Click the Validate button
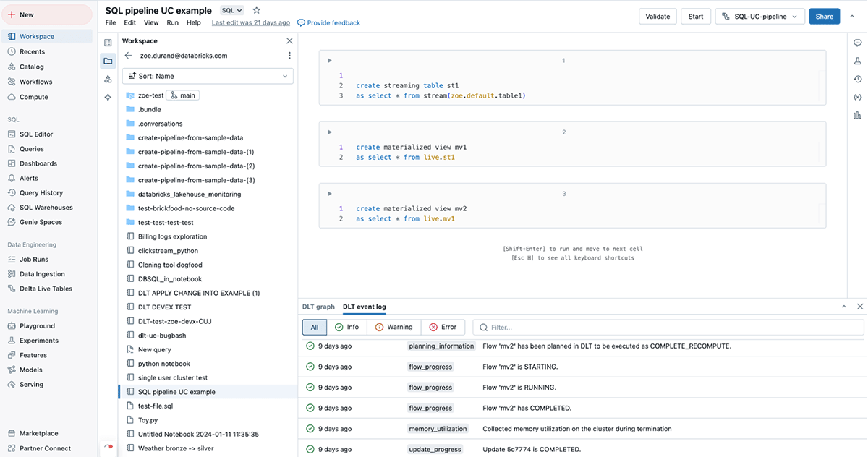The width and height of the screenshot is (868, 457). pyautogui.click(x=658, y=17)
